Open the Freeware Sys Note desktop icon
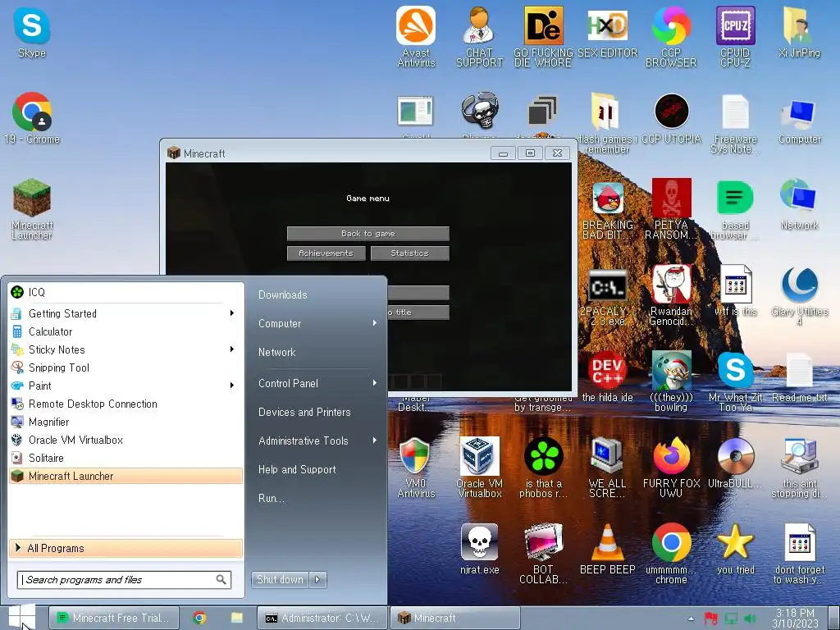 pos(735,123)
